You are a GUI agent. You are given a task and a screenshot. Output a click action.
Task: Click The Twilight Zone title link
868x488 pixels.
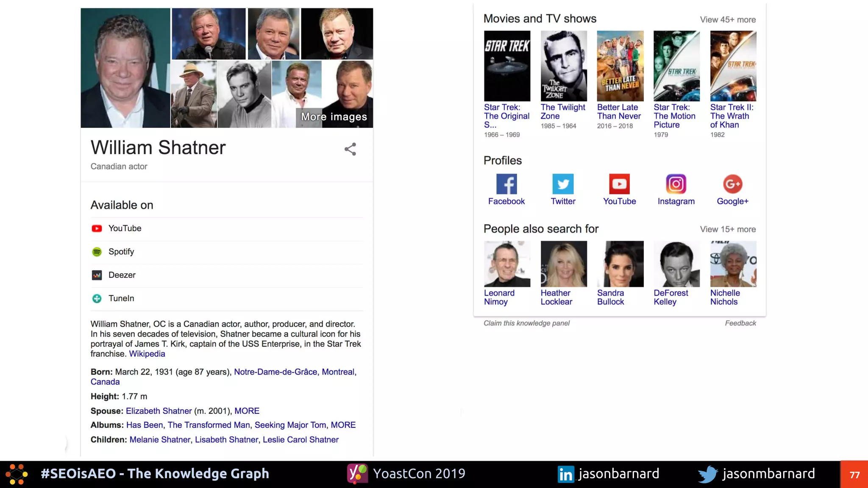(x=563, y=112)
